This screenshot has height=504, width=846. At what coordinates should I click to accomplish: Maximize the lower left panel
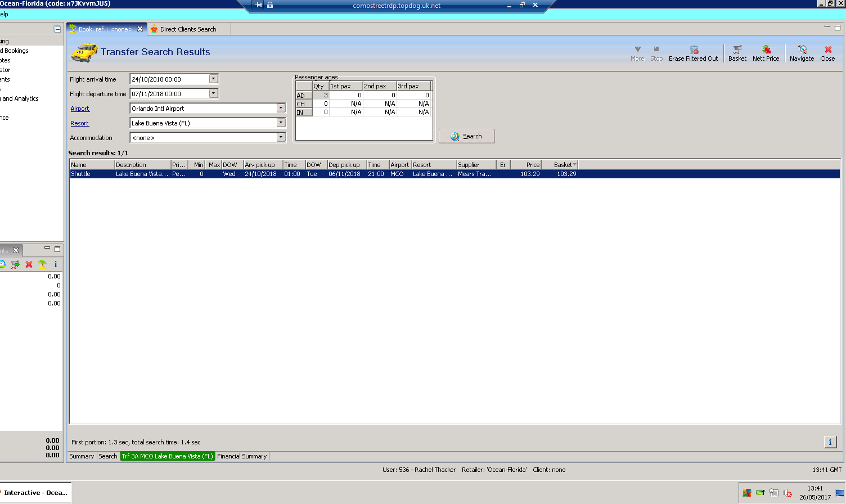(57, 249)
